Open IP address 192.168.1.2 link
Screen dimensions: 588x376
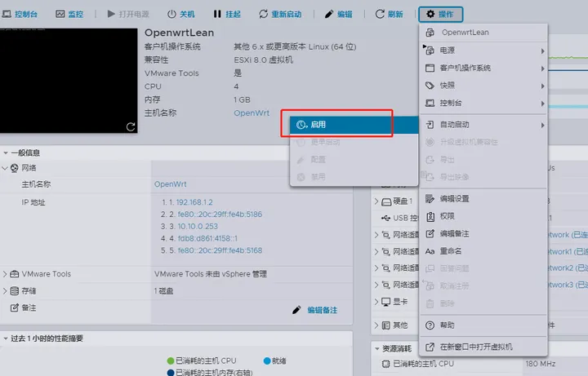coord(194,202)
